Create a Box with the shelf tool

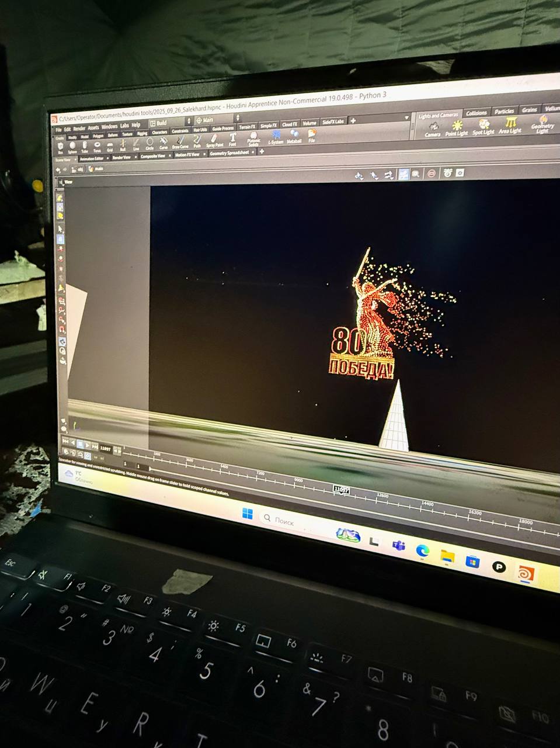point(60,147)
